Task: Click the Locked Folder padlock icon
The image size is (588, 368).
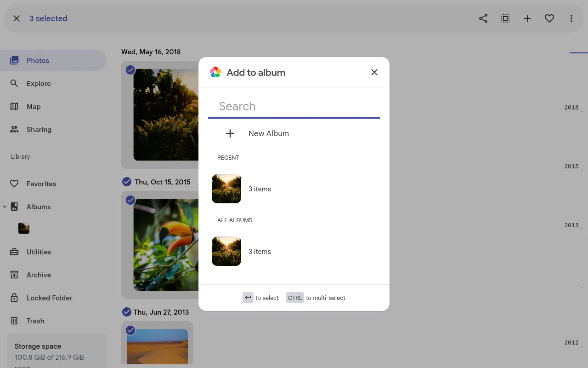Action: tap(14, 298)
